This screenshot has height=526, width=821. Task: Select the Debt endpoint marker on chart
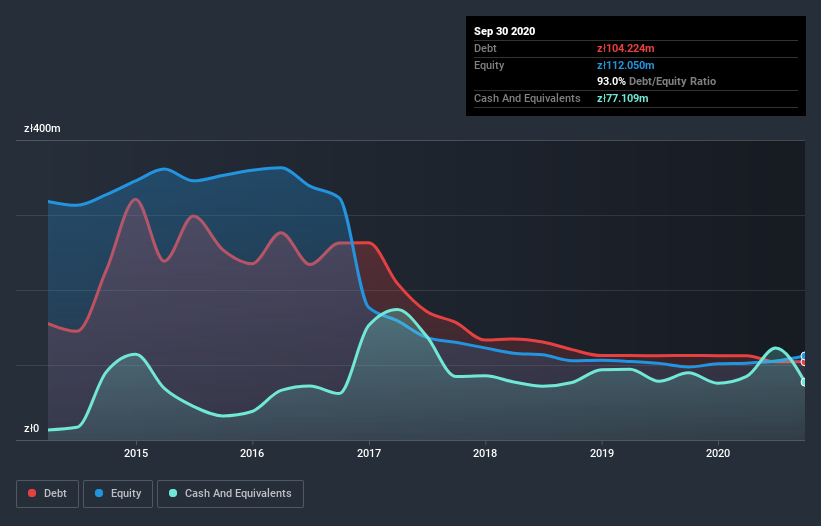point(804,362)
